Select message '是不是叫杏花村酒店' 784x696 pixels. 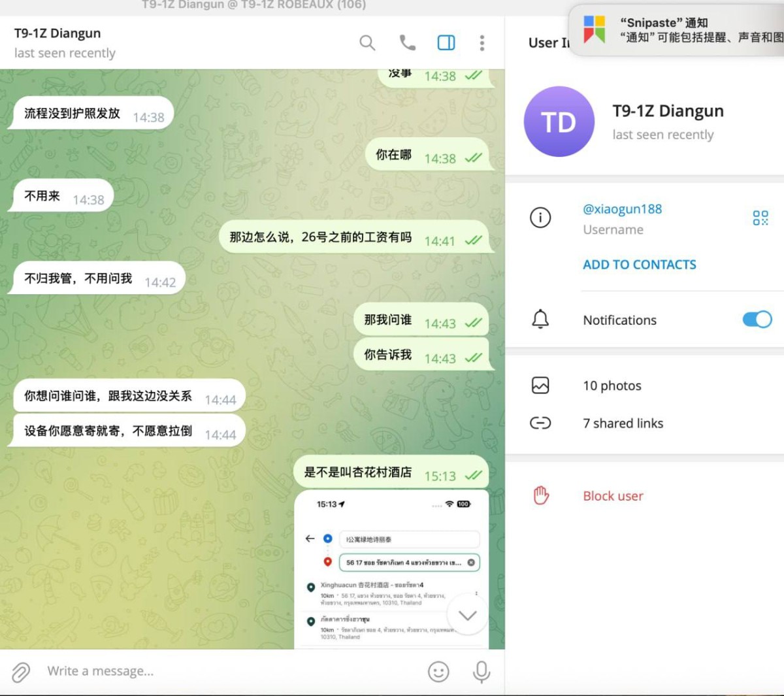(392, 472)
